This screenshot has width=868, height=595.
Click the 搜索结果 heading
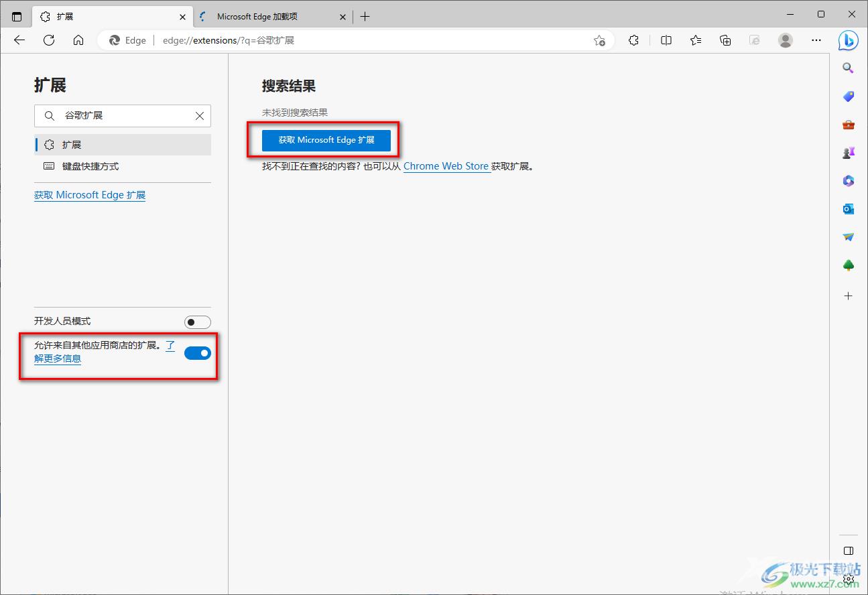289,86
